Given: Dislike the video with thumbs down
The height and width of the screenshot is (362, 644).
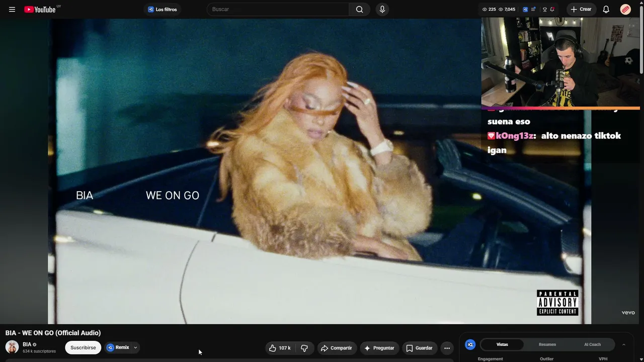Looking at the screenshot, I should pos(304,348).
